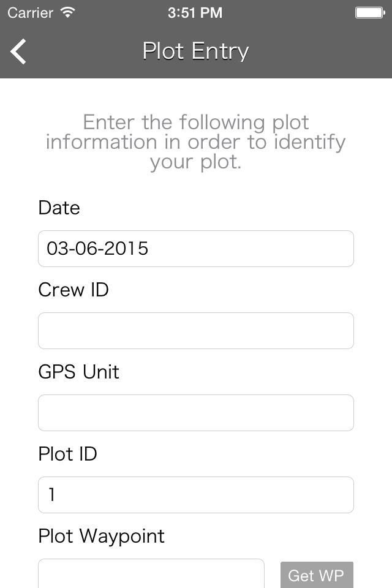Tap the Get WP button
392x588 pixels.
[x=317, y=575]
